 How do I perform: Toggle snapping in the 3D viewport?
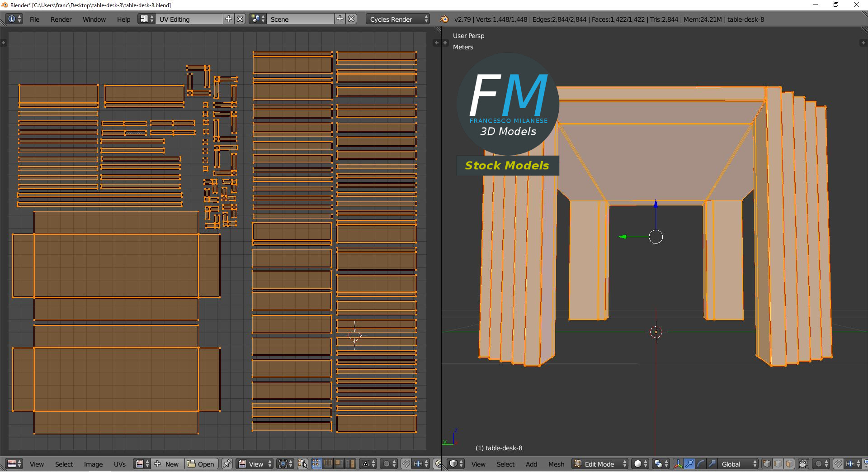(838, 464)
